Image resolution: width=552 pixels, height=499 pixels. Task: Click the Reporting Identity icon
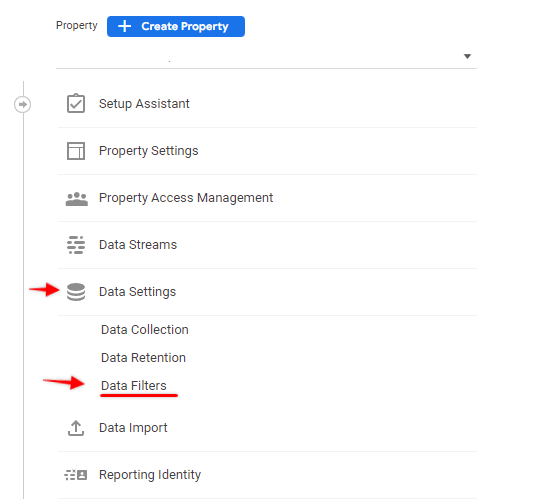tap(76, 475)
